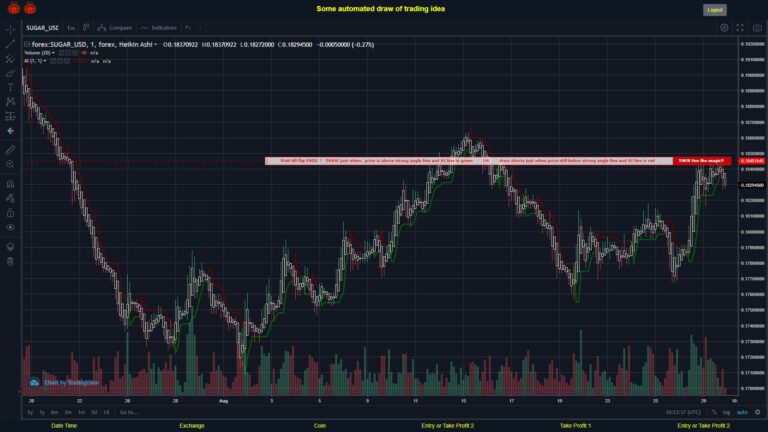Set range to 5d
Screen dimensions: 768x432
(94, 412)
